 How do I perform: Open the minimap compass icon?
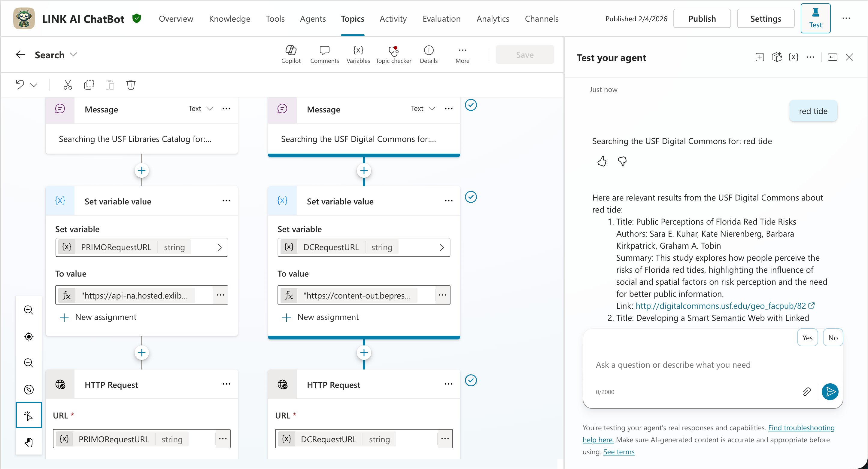pyautogui.click(x=29, y=389)
